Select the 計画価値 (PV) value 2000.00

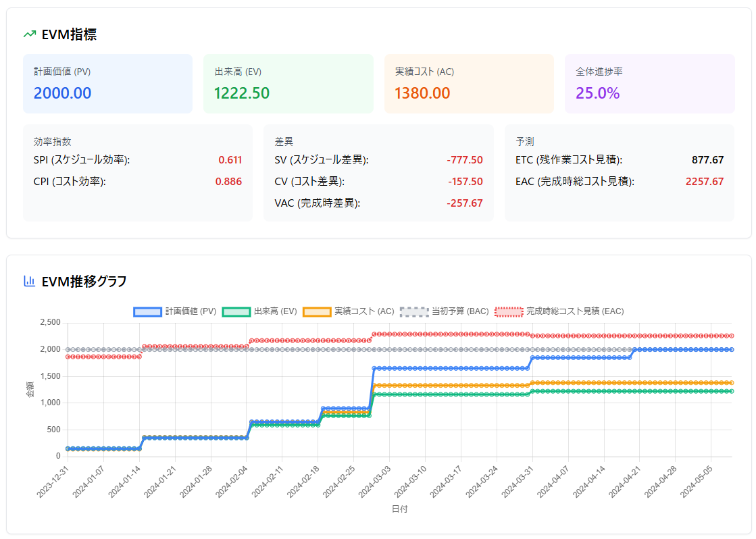click(x=62, y=93)
